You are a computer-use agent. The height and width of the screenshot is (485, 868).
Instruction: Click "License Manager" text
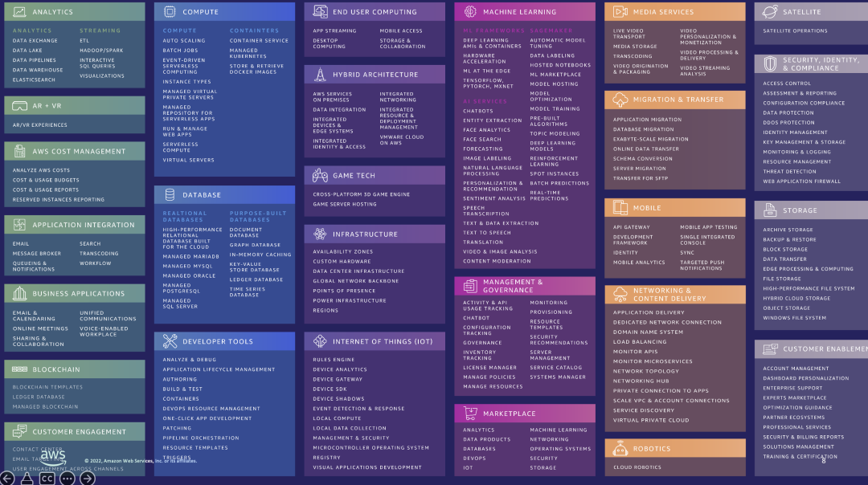click(490, 367)
